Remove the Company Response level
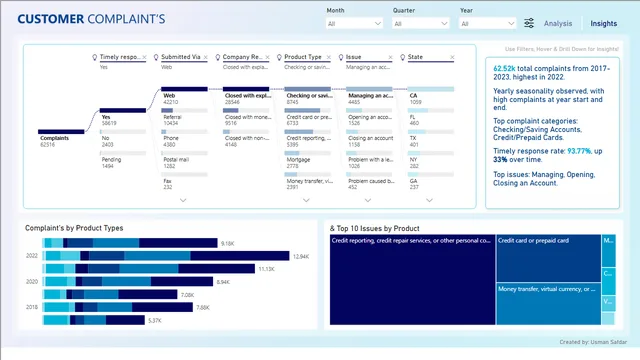 (x=267, y=58)
